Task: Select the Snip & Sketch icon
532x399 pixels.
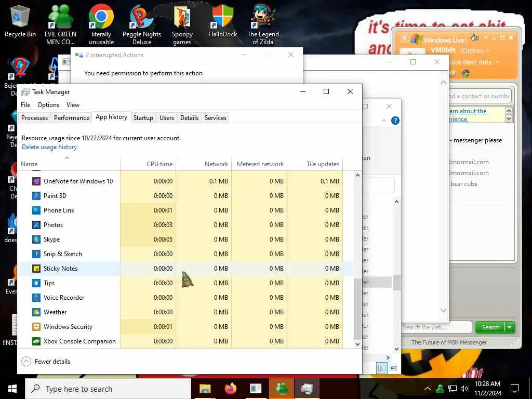Action: (36, 254)
